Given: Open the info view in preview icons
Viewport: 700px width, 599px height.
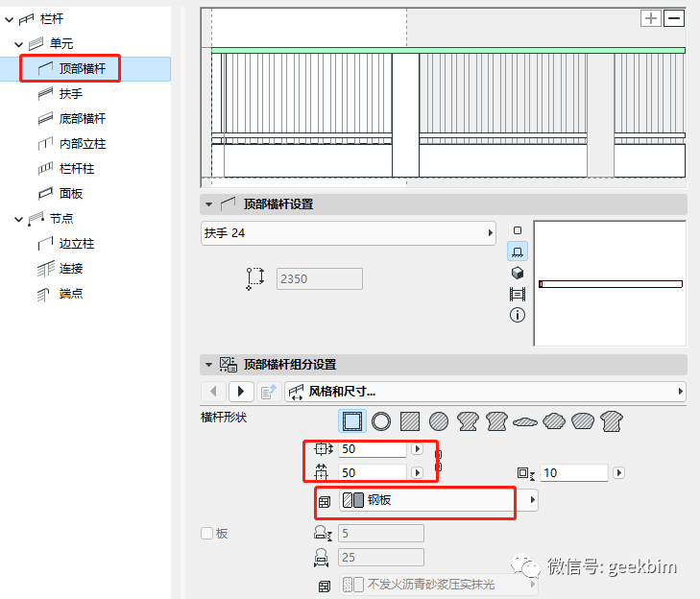Looking at the screenshot, I should click(x=518, y=315).
